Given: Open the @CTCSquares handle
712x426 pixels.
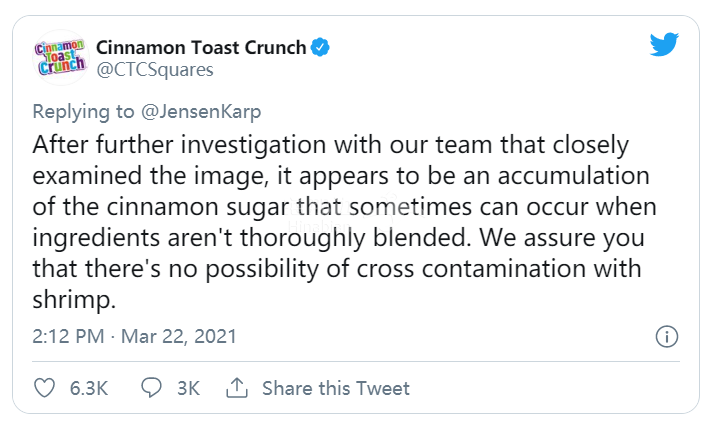Looking at the screenshot, I should 154,70.
